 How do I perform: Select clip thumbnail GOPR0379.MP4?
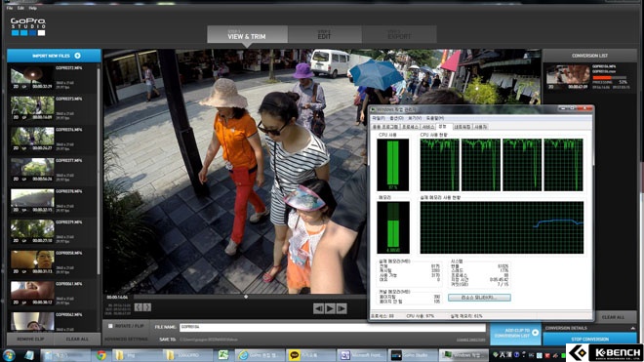click(32, 231)
